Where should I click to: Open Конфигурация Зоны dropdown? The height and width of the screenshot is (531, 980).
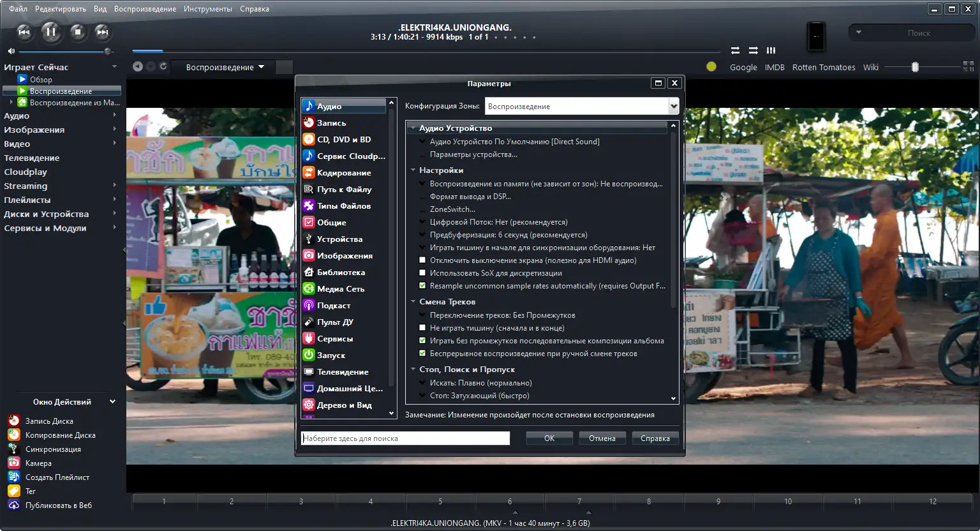674,107
